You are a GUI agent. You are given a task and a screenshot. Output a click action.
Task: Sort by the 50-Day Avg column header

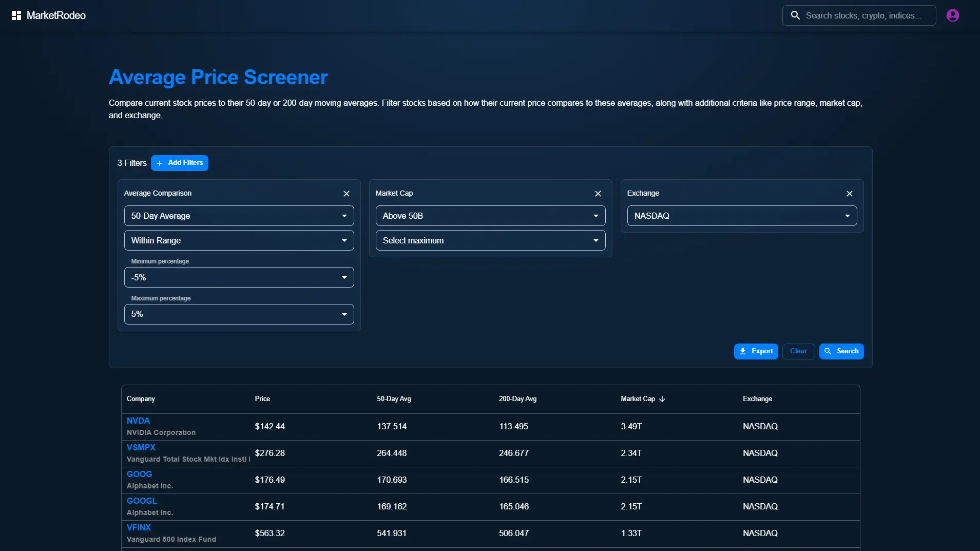(394, 399)
